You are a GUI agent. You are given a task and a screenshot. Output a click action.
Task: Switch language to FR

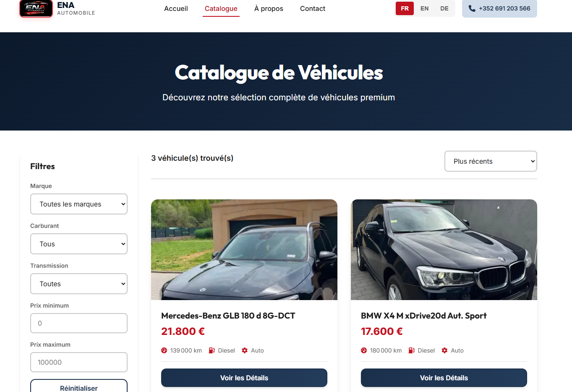[405, 8]
